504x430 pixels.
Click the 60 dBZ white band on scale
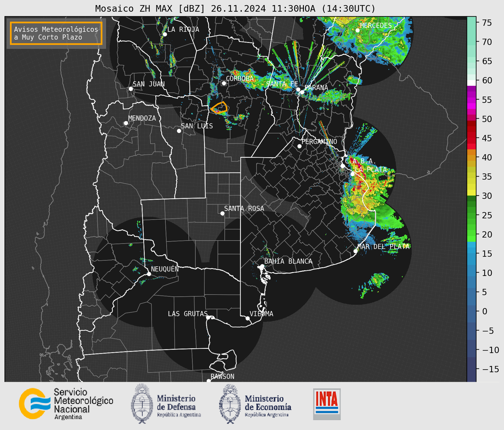point(471,83)
